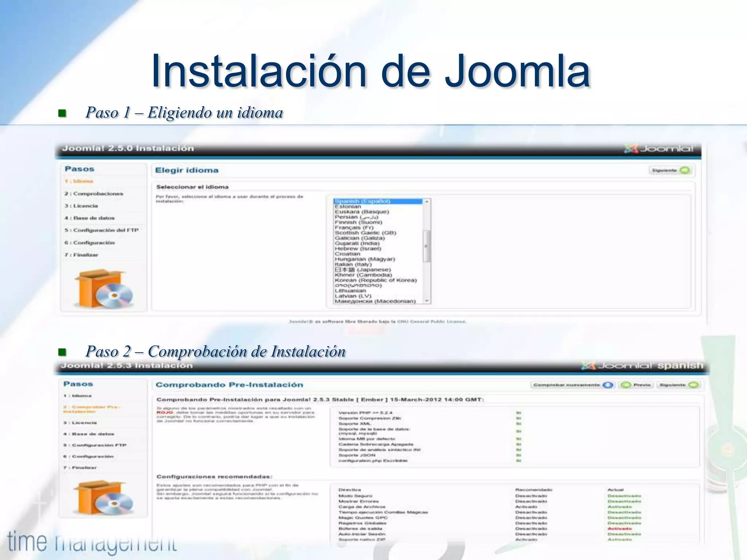Viewport: 747px width, 560px height.
Task: Select step 4 Base de datos in the 2.5.3 installer
Action: [x=89, y=434]
